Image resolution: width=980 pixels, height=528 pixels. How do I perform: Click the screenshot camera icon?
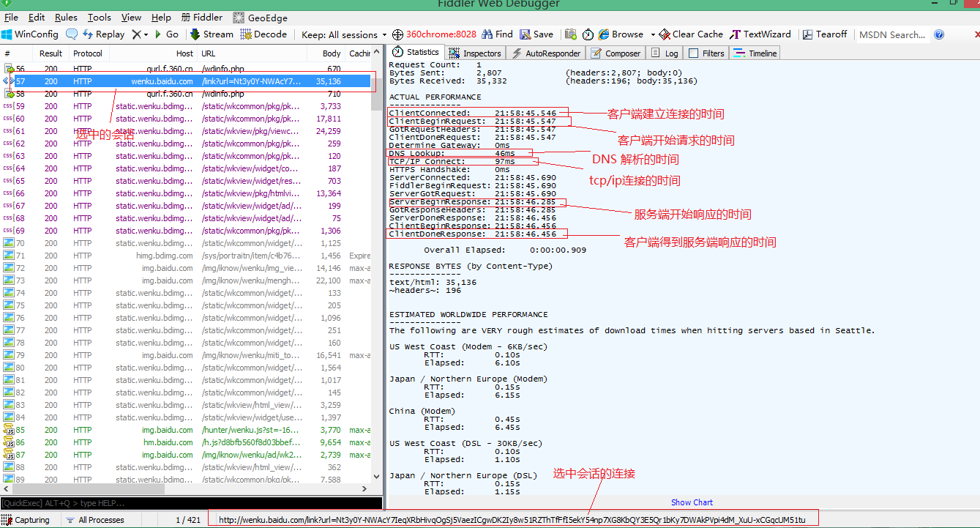coord(571,34)
